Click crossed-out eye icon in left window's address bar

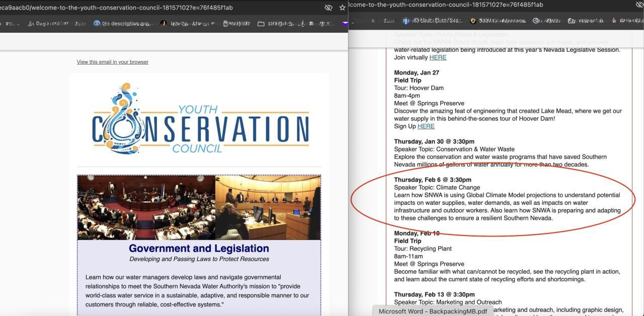(x=329, y=8)
